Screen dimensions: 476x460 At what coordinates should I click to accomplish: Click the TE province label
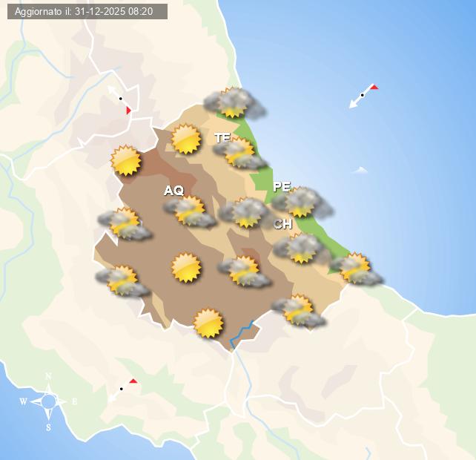[x=222, y=137]
